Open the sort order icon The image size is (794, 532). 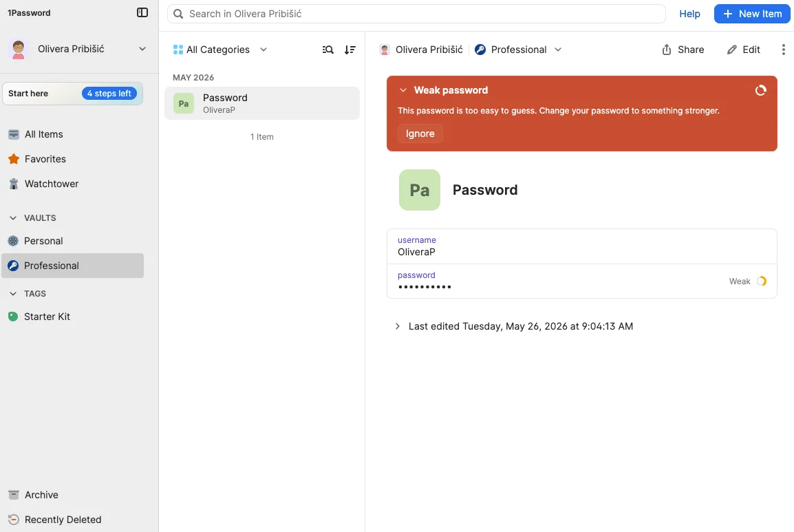click(350, 50)
